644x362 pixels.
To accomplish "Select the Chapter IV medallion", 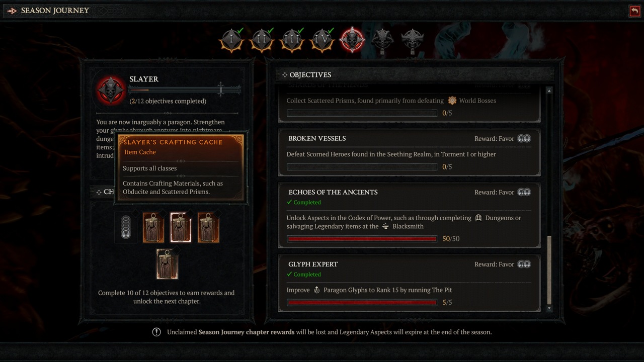I will (x=322, y=40).
